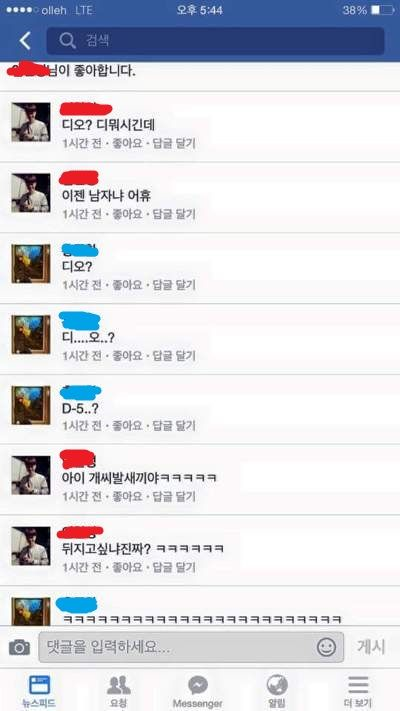Open profile photo beside '뒤지고싶냐진짜?' comment
The width and height of the screenshot is (400, 711).
pyautogui.click(x=31, y=546)
